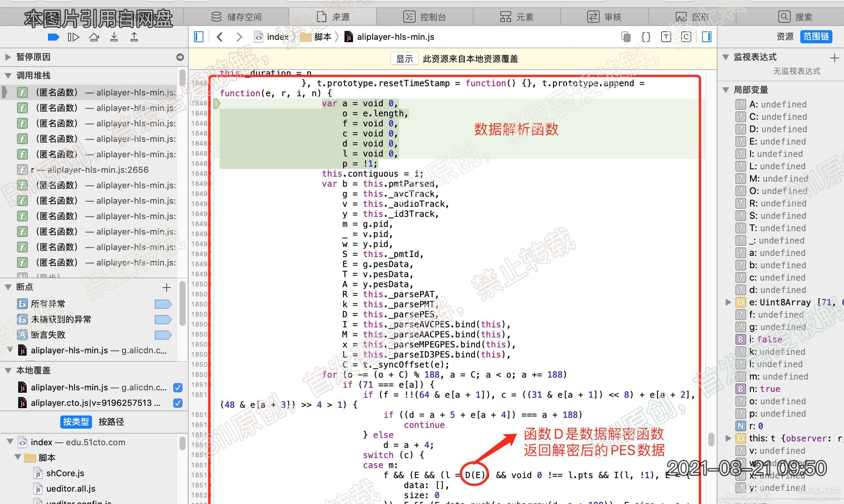Click the step into icon

pos(114,37)
